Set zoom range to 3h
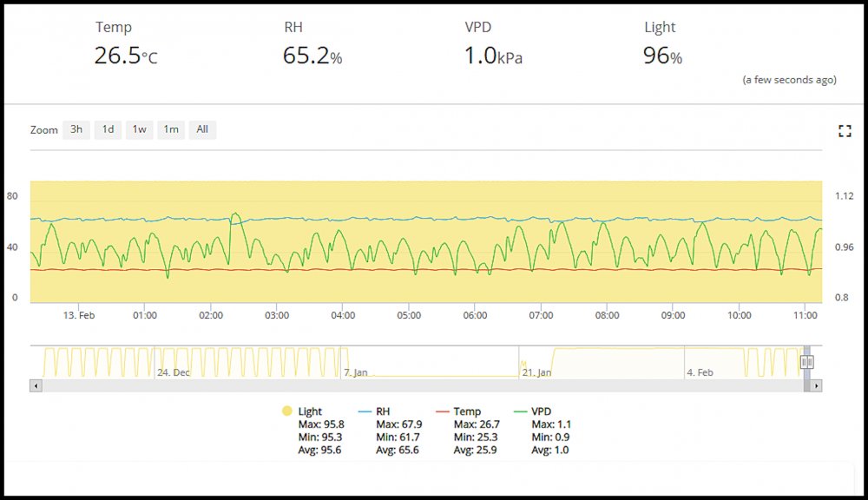The height and width of the screenshot is (500, 868). point(76,130)
